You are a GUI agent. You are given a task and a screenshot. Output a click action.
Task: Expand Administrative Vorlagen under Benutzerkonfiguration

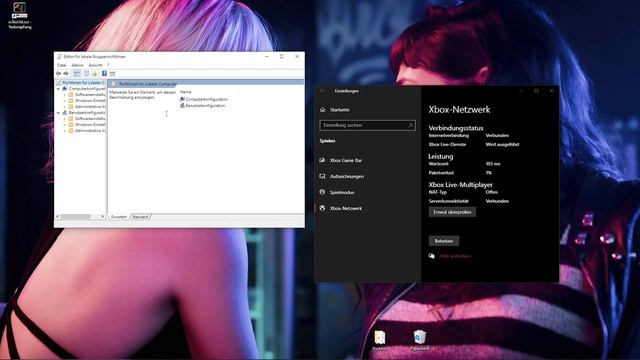pos(64,131)
